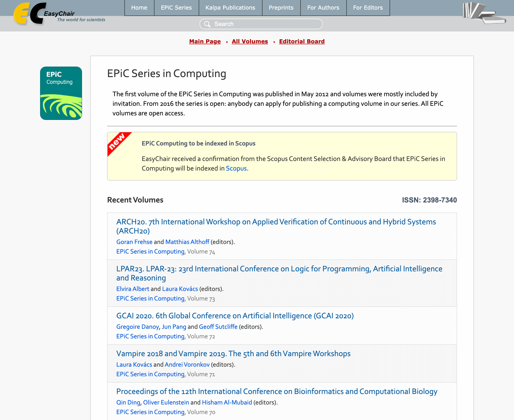Click Andrei Voronkov editor link

pos(187,365)
